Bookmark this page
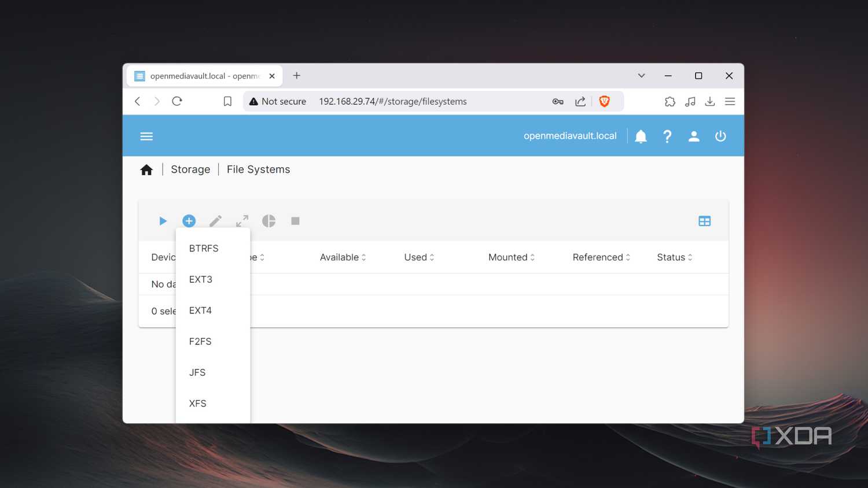This screenshot has height=488, width=868. click(x=227, y=101)
